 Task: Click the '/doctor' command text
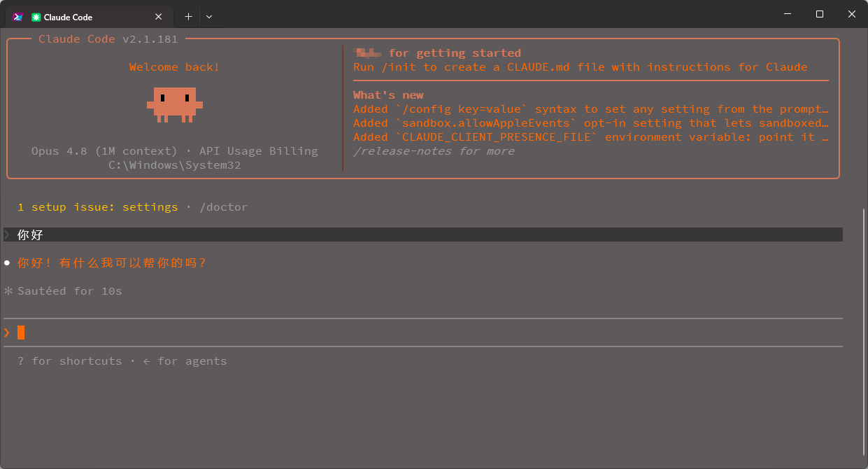(x=224, y=207)
